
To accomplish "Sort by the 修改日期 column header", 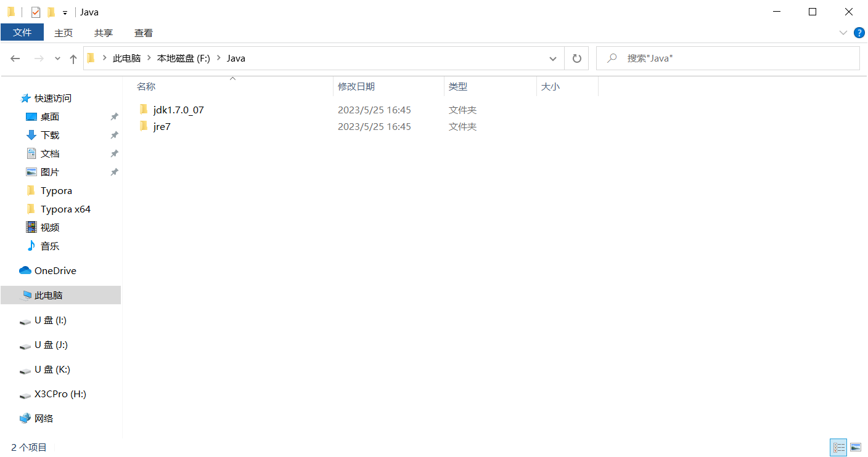I will click(356, 87).
